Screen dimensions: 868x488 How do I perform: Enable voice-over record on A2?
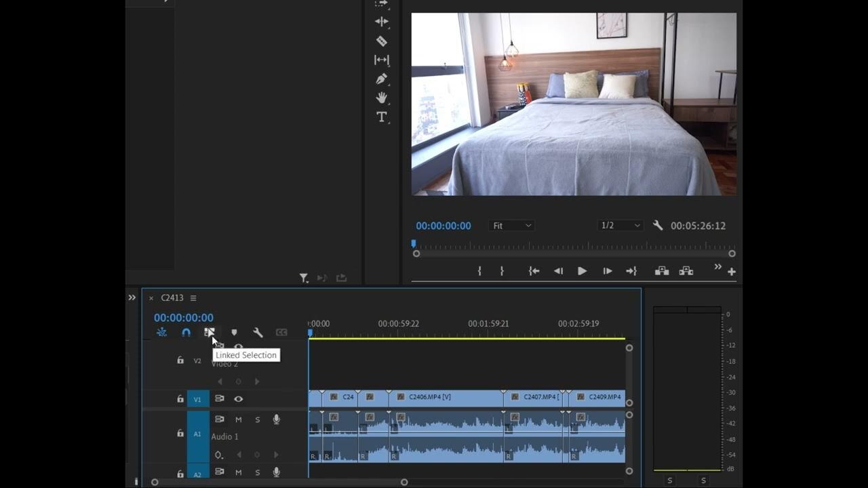pyautogui.click(x=277, y=472)
